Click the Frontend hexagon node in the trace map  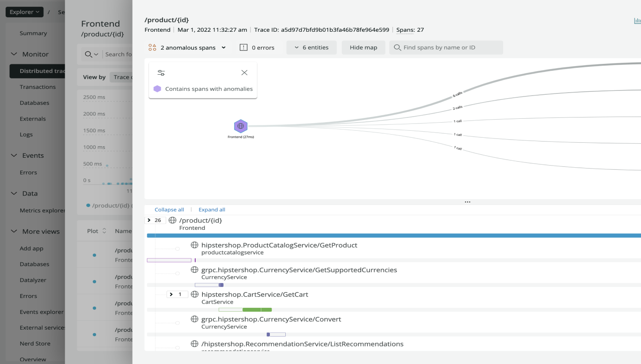coord(240,127)
